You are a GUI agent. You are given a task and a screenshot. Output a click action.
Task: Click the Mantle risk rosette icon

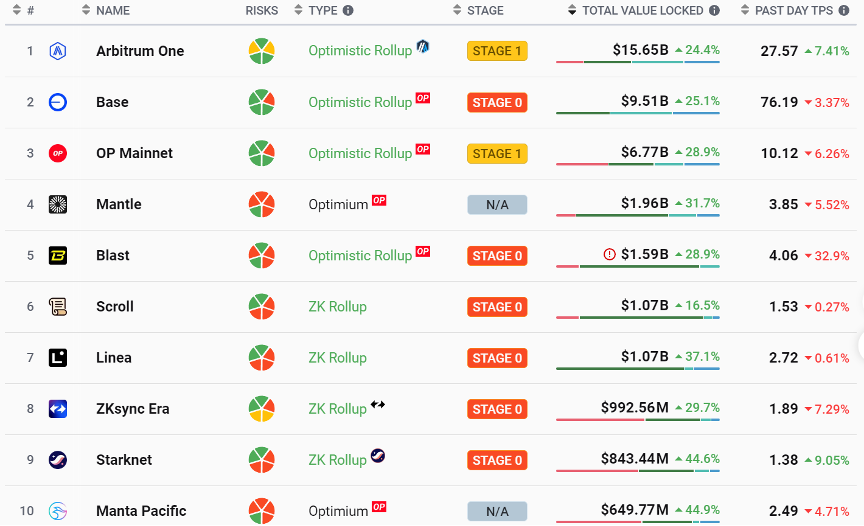(x=262, y=204)
